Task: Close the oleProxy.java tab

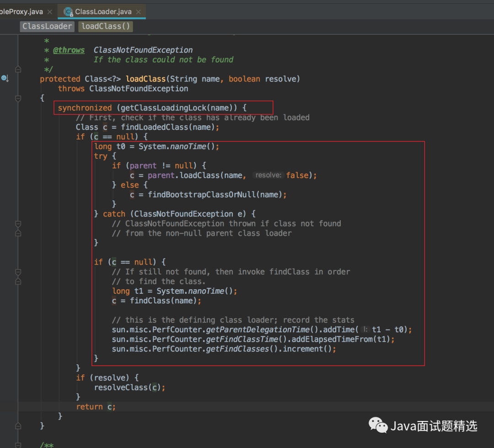Action: (x=49, y=12)
